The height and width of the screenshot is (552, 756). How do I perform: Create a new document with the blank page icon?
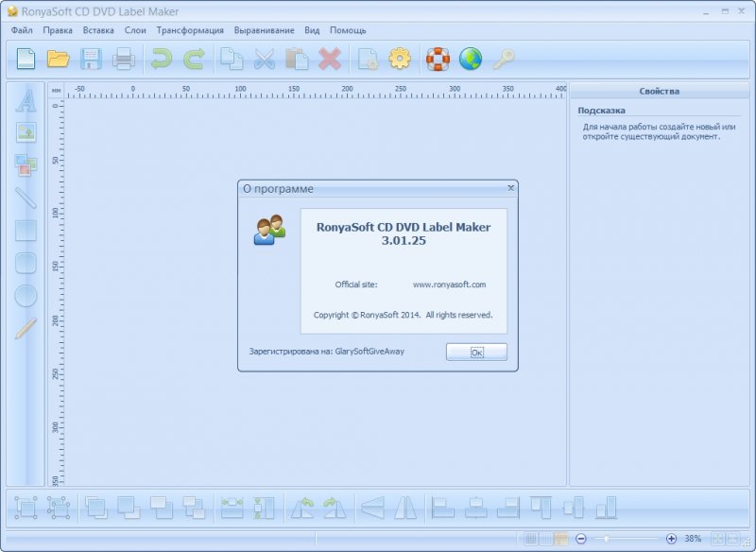26,60
